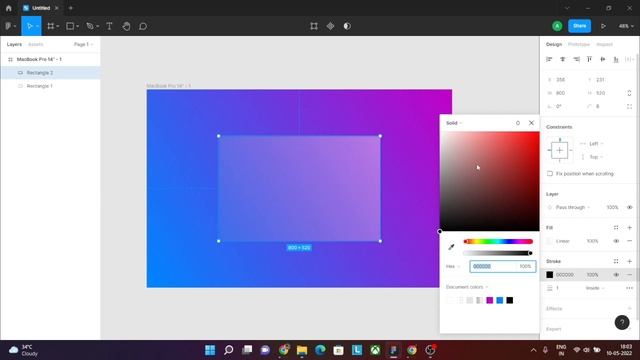Viewport: 640px width, 360px height.
Task: Click the Use as mask icon
Action: 347,26
